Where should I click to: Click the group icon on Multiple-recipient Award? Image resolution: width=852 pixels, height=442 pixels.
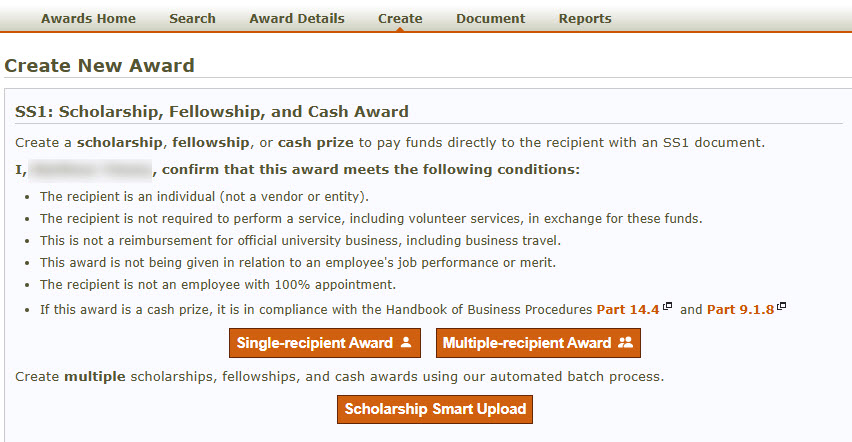pos(626,343)
